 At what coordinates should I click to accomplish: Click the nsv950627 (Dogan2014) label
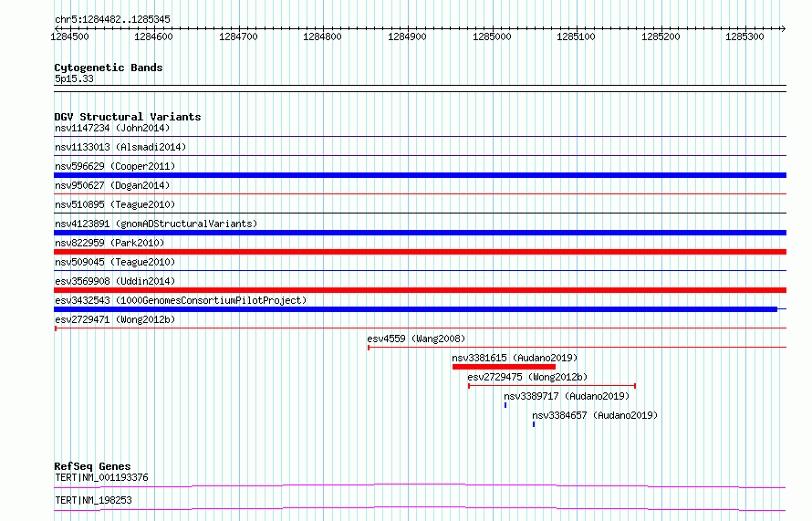pos(112,185)
